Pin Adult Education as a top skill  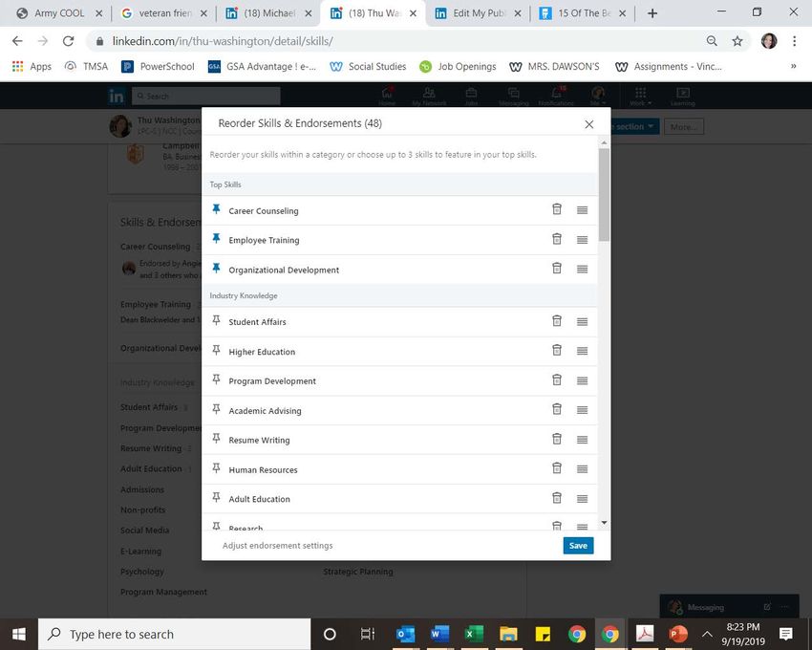[x=217, y=498]
